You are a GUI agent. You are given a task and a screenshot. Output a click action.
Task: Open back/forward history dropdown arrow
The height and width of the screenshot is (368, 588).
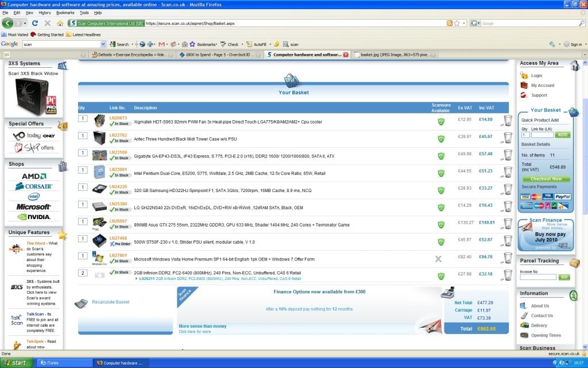(x=25, y=23)
